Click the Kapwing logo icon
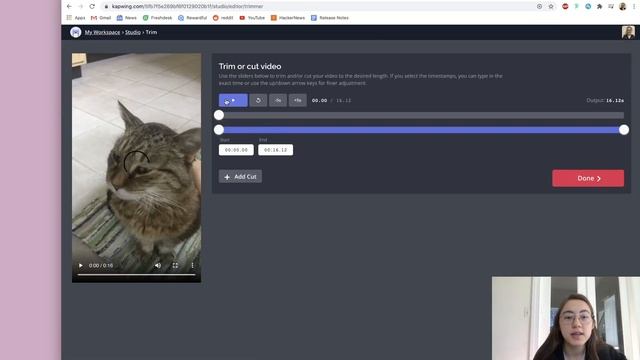640x360 pixels. pyautogui.click(x=76, y=32)
